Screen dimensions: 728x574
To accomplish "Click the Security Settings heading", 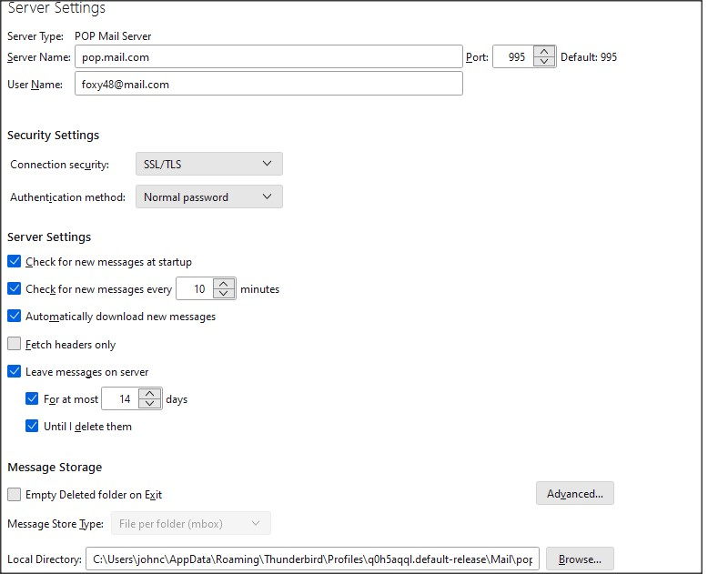I will (54, 135).
